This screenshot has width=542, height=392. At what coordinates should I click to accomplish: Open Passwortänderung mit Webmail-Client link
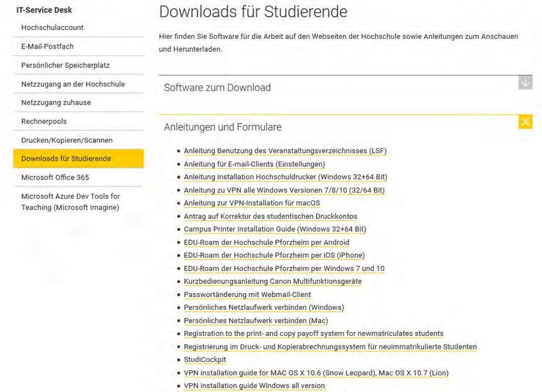tap(247, 294)
